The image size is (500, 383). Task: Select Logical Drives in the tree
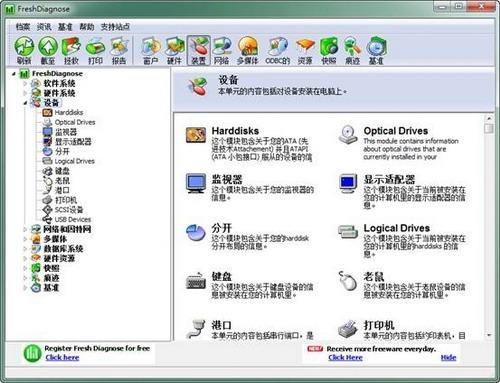click(75, 161)
